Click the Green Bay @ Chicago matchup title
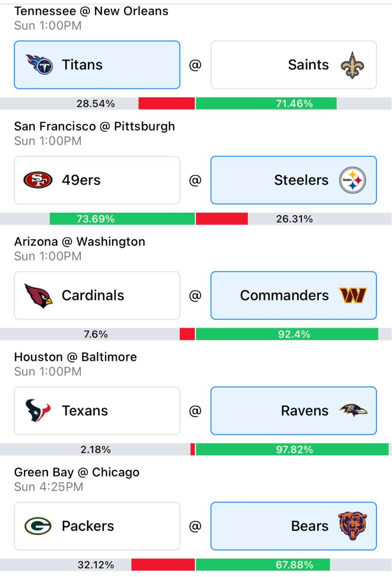392x577 pixels. 77,472
